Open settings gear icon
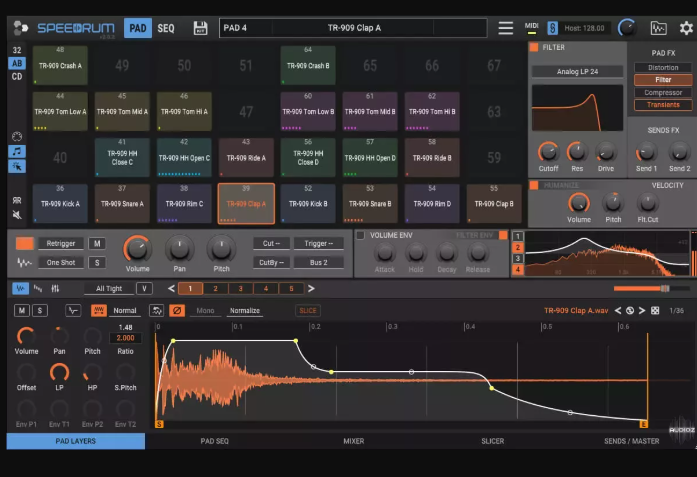Image resolution: width=697 pixels, height=477 pixels. 686,28
